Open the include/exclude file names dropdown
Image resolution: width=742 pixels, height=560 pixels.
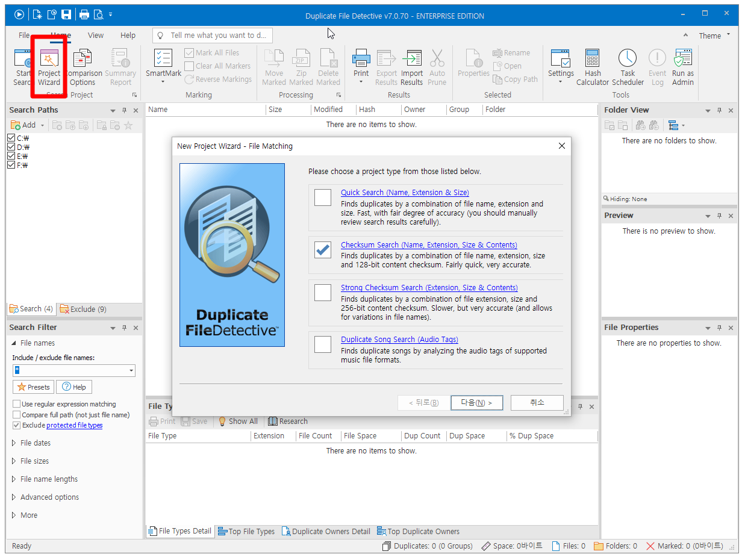coord(131,370)
